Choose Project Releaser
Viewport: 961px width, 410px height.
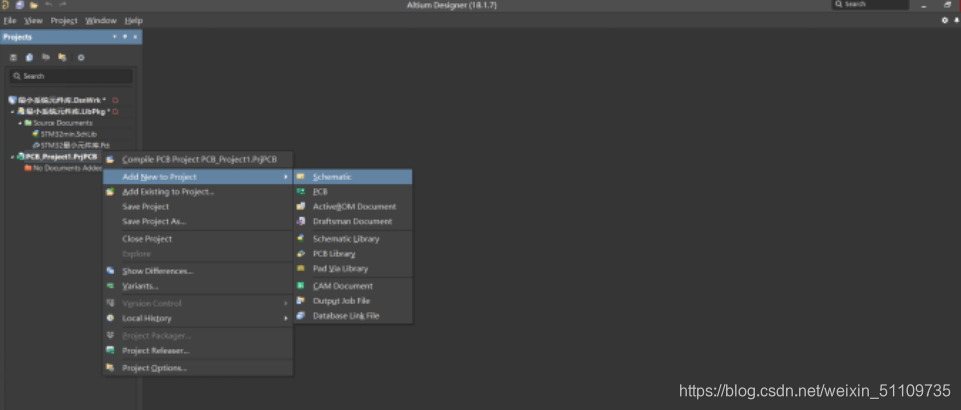tap(197, 351)
